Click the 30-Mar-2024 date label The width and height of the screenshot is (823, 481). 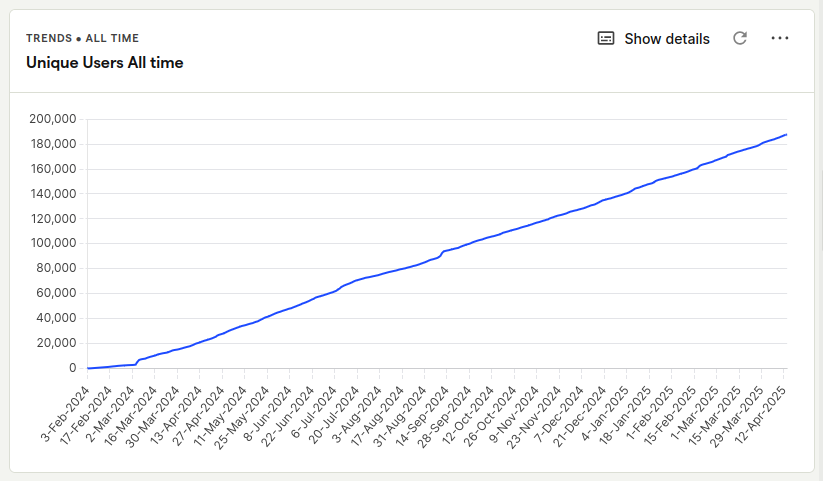[152, 416]
